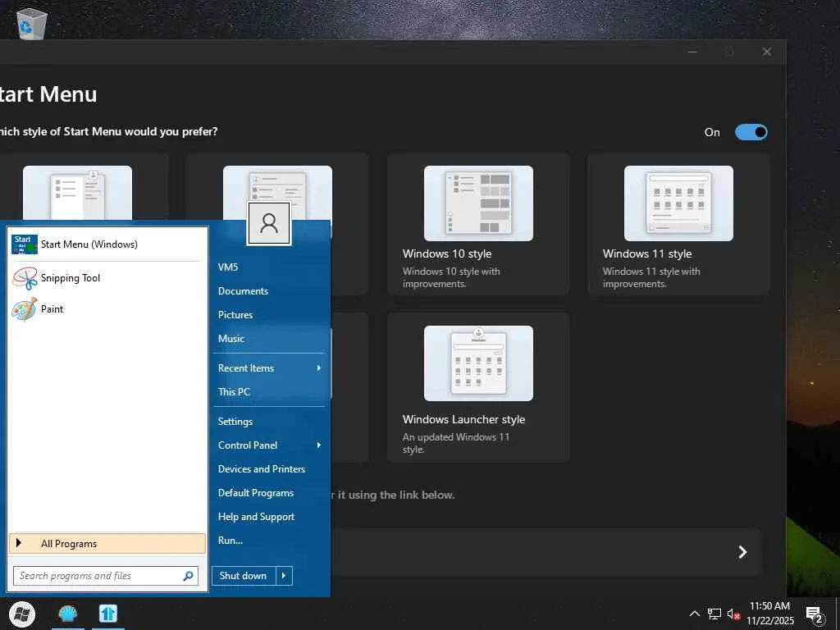Click the Shut down button
Image resolution: width=840 pixels, height=630 pixels.
coord(244,576)
